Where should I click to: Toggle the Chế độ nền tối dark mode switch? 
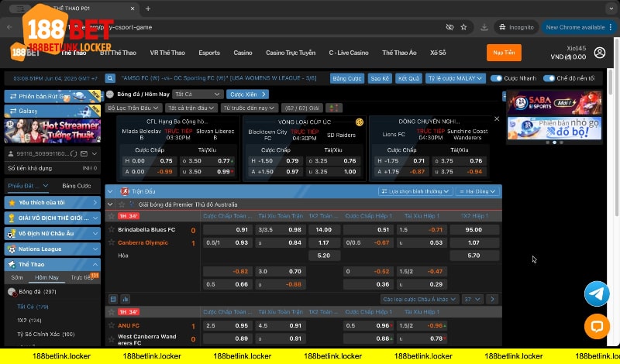click(549, 78)
